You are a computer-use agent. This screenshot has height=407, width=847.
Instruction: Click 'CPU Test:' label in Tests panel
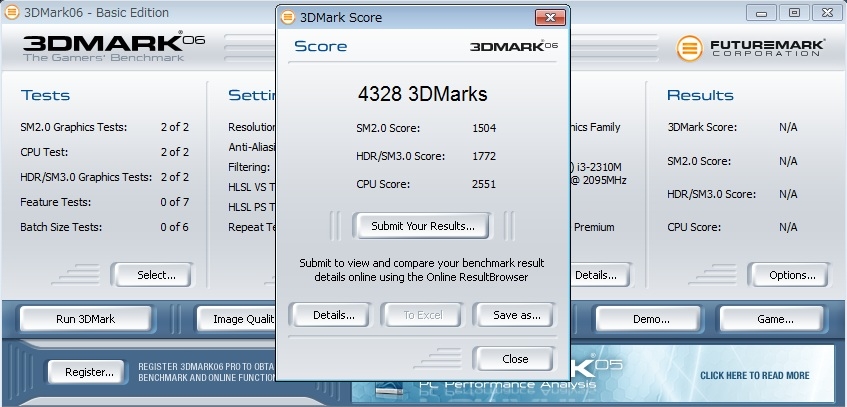point(44,152)
